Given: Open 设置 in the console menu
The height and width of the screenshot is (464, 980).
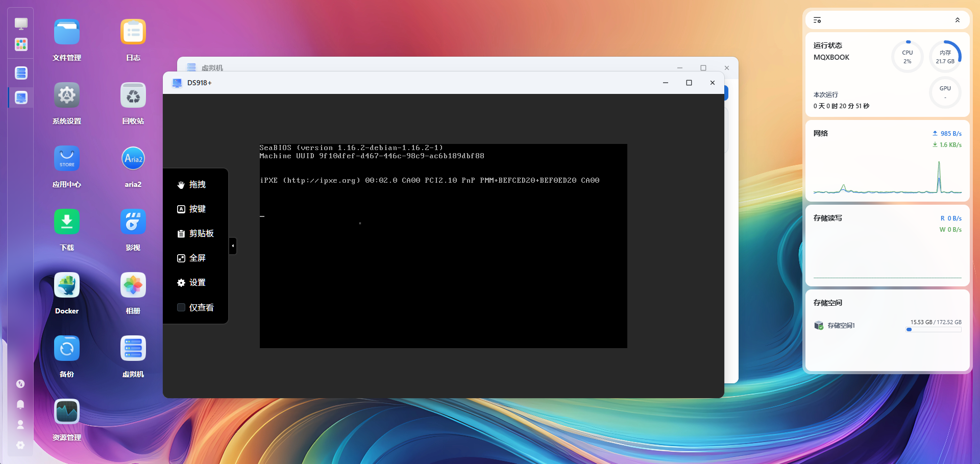Looking at the screenshot, I should click(x=191, y=282).
